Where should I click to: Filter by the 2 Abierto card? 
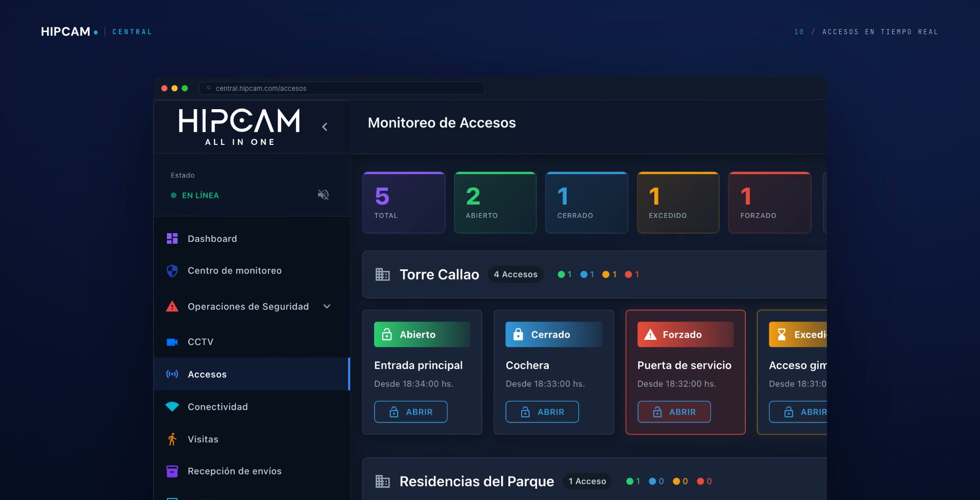pyautogui.click(x=495, y=203)
